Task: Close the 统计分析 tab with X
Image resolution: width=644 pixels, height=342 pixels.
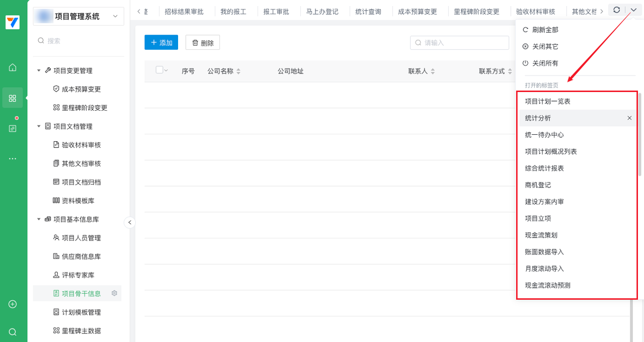Action: (x=629, y=118)
